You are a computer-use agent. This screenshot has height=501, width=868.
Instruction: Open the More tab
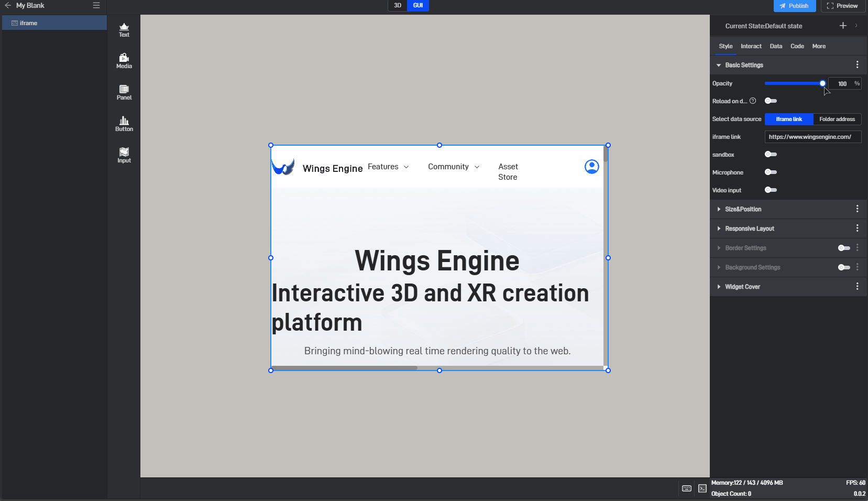[x=819, y=46]
